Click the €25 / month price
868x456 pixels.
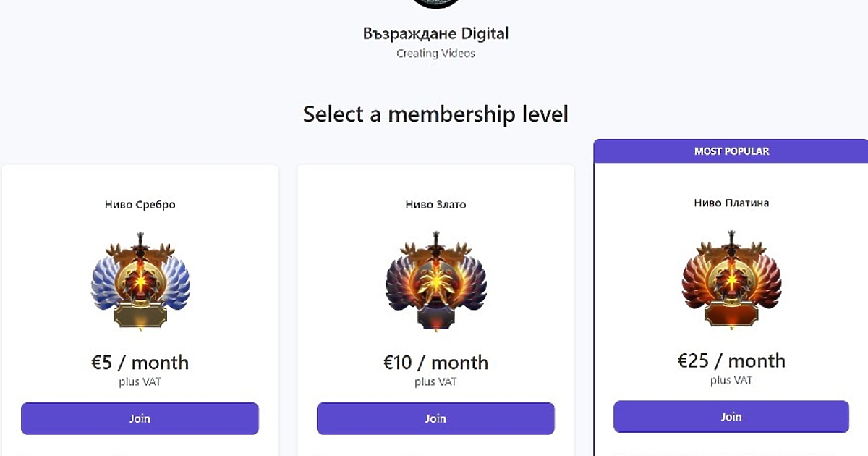pyautogui.click(x=731, y=360)
